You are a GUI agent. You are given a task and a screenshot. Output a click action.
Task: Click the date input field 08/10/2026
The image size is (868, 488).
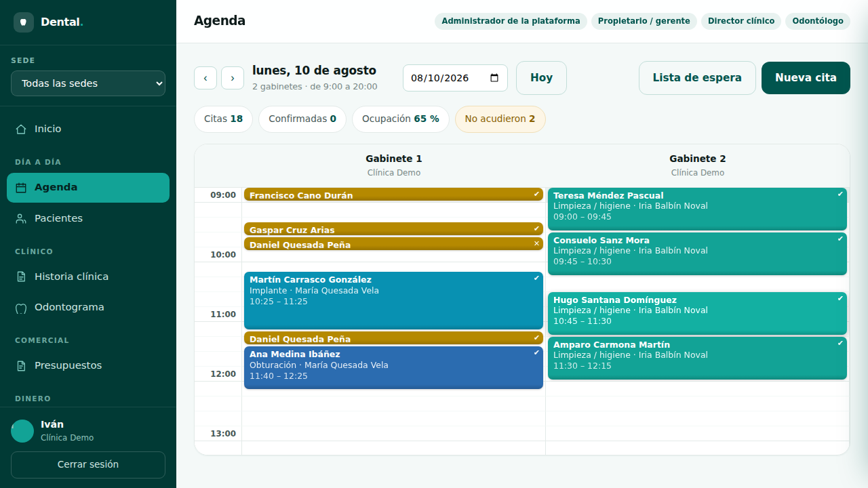click(x=455, y=78)
